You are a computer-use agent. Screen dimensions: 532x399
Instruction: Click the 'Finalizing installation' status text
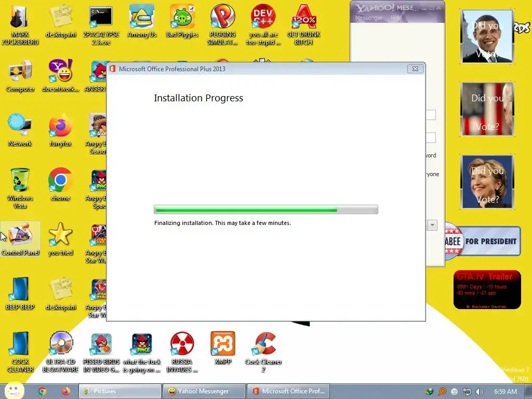coord(222,223)
